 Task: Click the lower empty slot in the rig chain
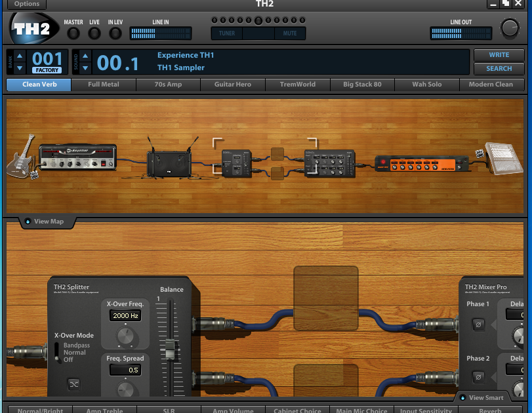coord(277,174)
